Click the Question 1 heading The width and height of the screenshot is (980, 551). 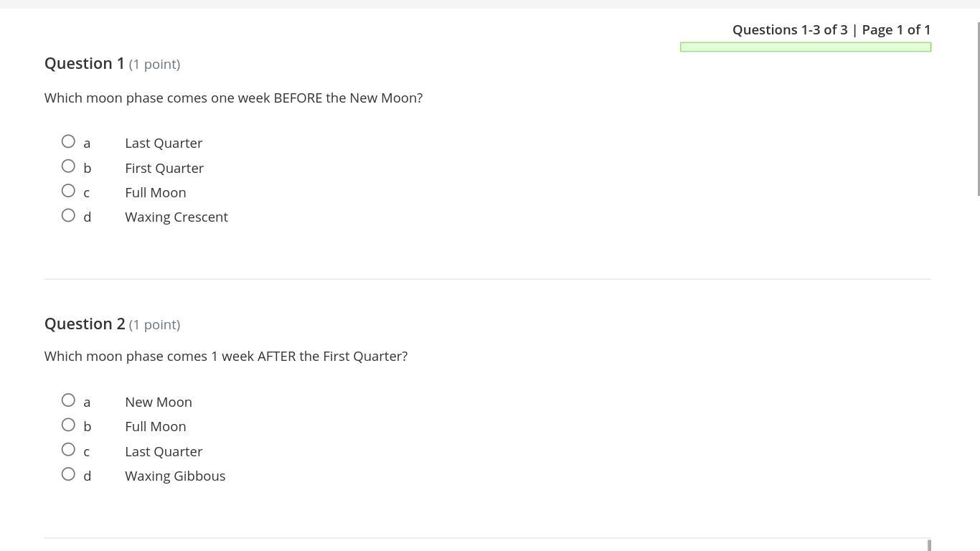click(85, 63)
